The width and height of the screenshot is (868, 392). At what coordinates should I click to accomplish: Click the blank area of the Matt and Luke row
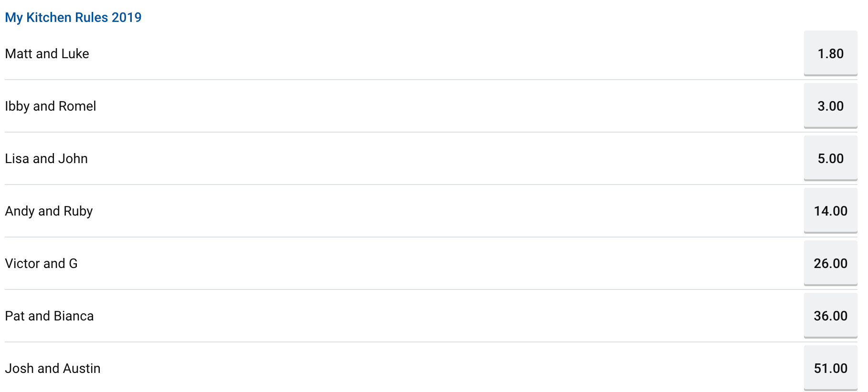[x=446, y=54]
